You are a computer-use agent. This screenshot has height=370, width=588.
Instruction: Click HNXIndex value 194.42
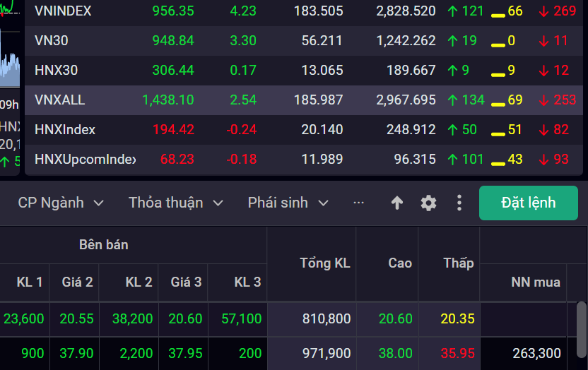(x=173, y=130)
